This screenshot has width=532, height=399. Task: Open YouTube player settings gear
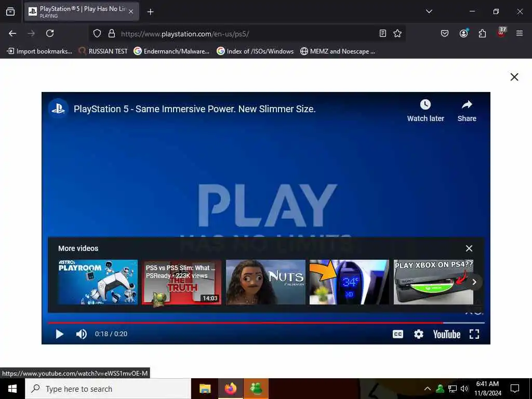pos(419,334)
